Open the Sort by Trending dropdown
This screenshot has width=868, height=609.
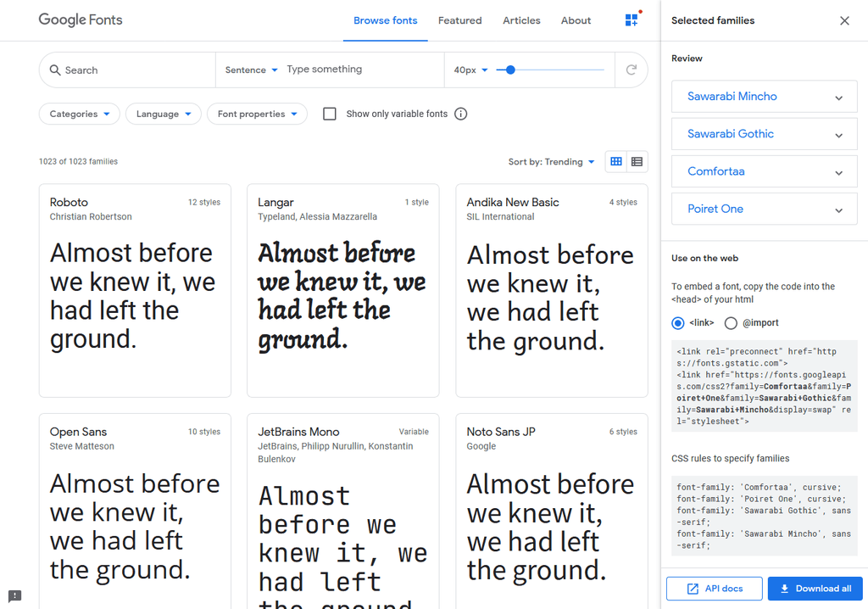click(x=551, y=162)
